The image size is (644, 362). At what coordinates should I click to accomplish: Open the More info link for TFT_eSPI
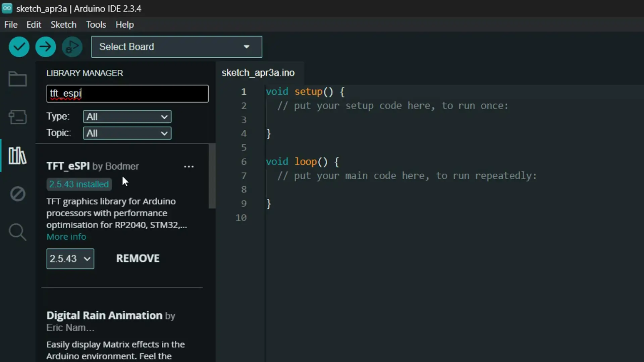pos(66,237)
